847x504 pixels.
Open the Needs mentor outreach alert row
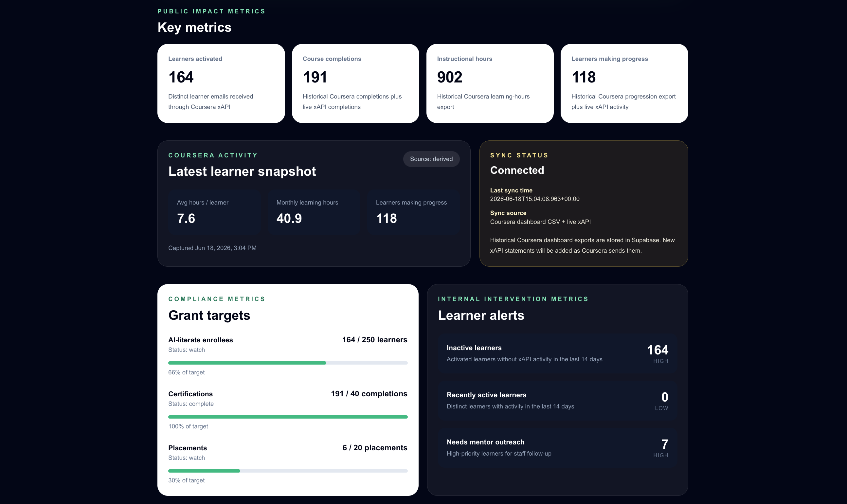(x=557, y=448)
